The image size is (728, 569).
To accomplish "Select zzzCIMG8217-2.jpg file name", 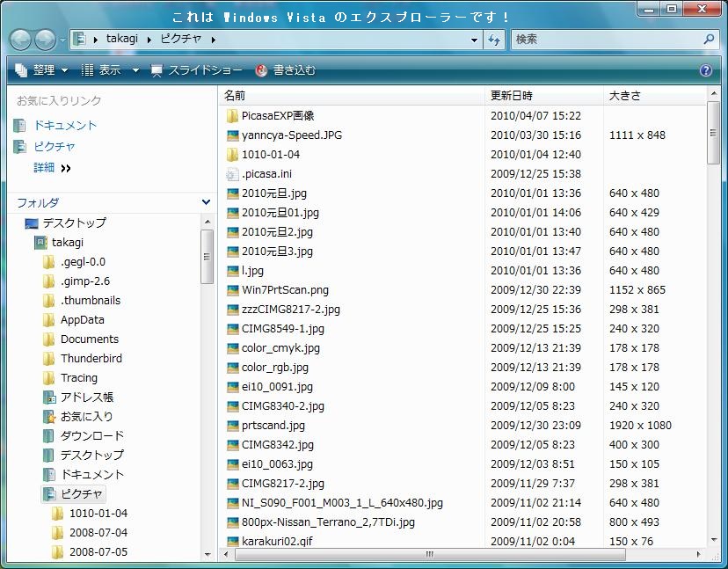I will [x=291, y=310].
